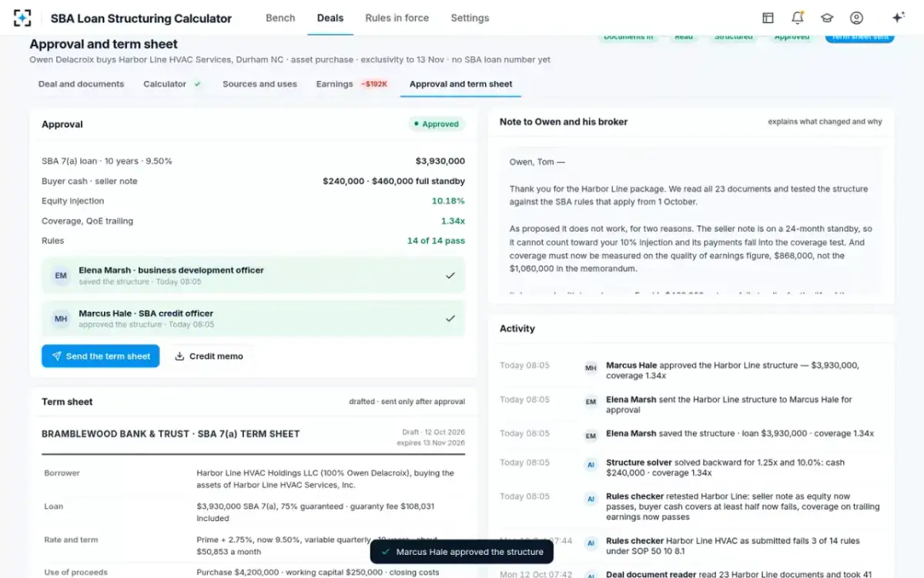Open the Deals menu
Image resolution: width=924 pixels, height=578 pixels.
(x=330, y=18)
